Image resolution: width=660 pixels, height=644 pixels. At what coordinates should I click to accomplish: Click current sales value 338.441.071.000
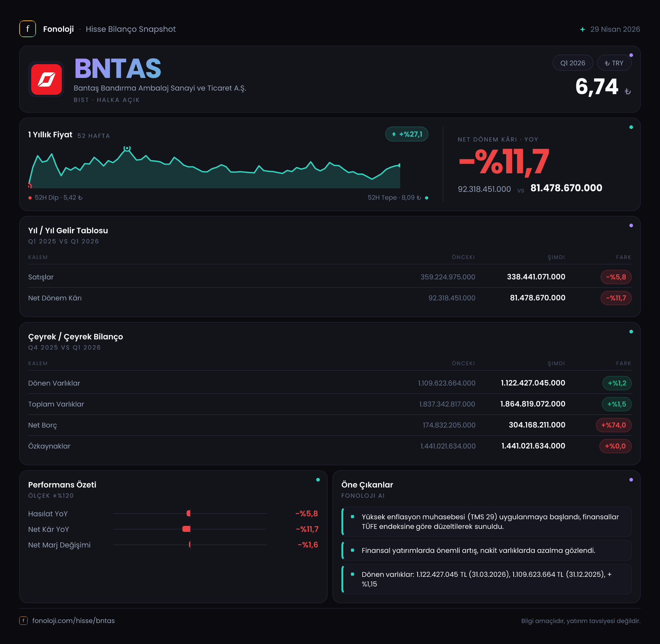tap(536, 277)
